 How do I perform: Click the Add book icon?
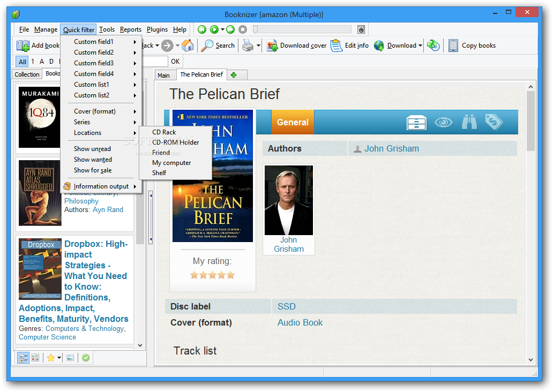(23, 46)
